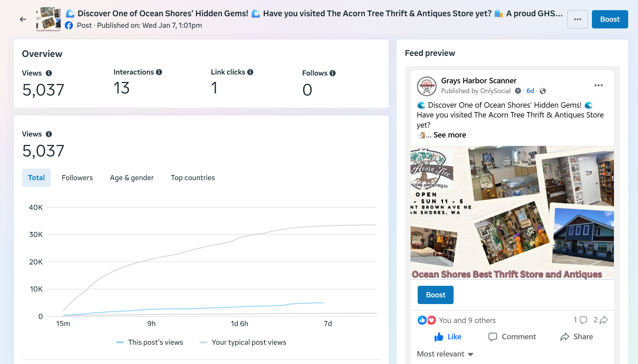
Task: Click the Grays Harbor Scanner page name
Action: tap(478, 81)
